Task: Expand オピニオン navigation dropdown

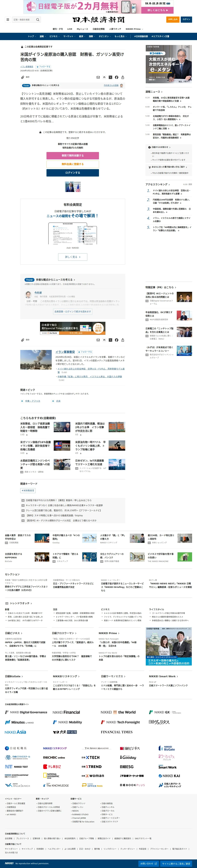Action: point(105,36)
